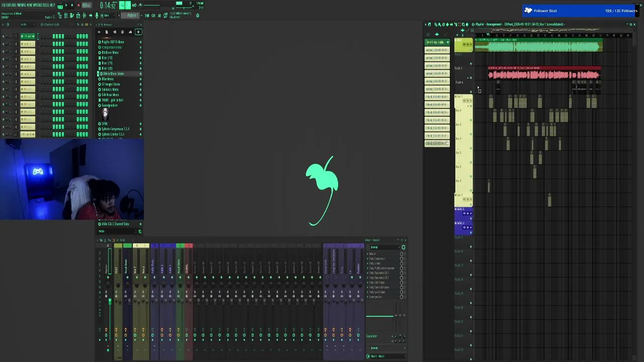Select the Select tool in Playlist

pyautogui.click(x=459, y=24)
